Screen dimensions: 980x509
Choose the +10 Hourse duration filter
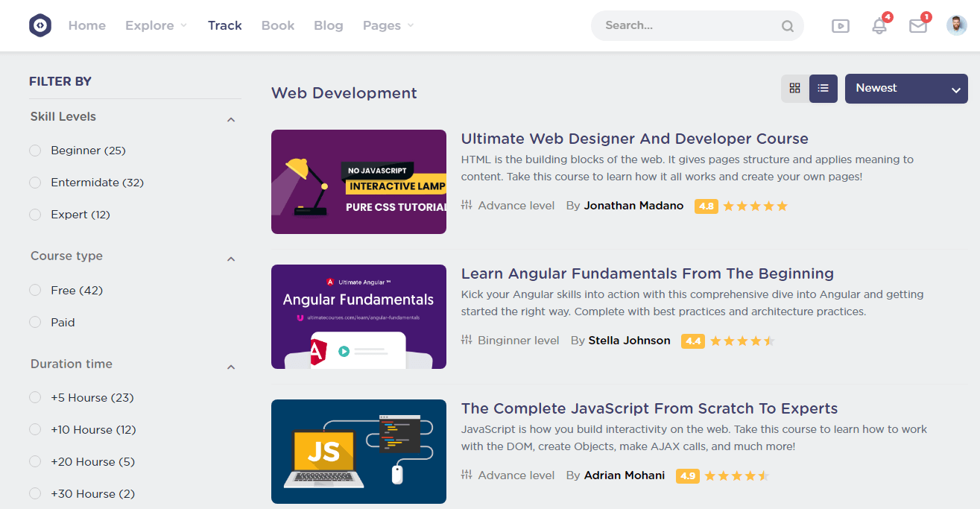coord(35,430)
